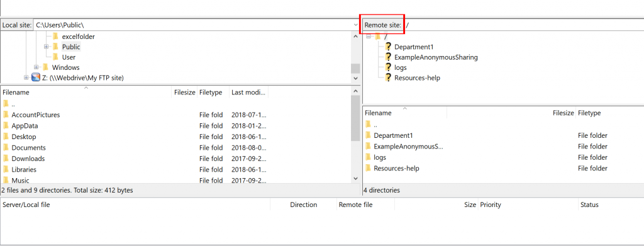Screen dimensions: 644x246
Task: Select the logs item in remote tree
Action: tap(401, 67)
